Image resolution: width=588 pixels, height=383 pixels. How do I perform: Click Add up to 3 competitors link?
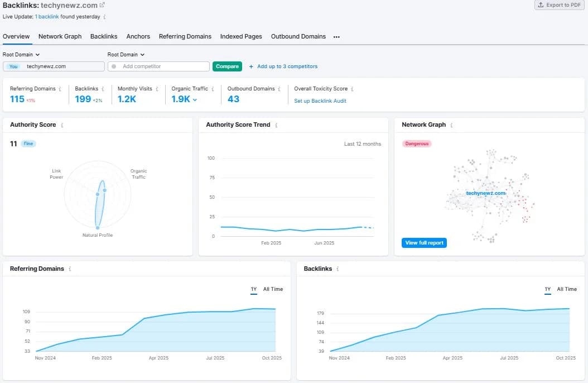point(287,66)
